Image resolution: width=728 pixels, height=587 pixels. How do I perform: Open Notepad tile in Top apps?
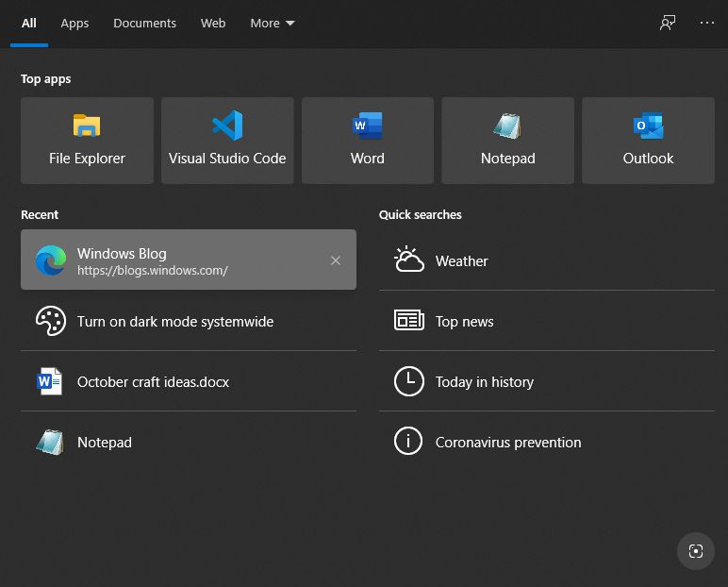(508, 141)
